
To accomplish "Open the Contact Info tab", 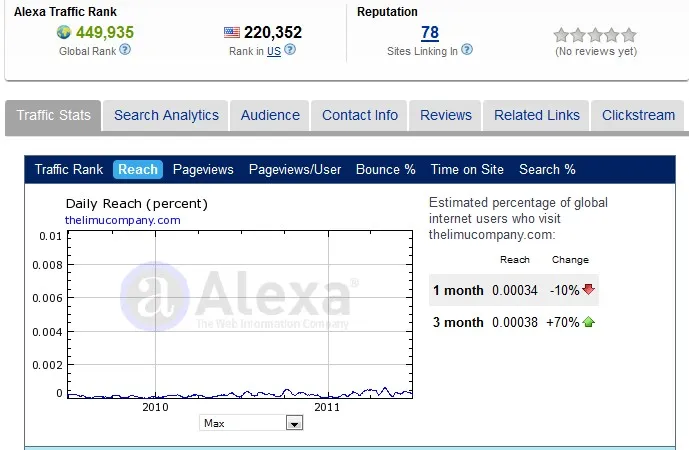I will click(x=359, y=115).
